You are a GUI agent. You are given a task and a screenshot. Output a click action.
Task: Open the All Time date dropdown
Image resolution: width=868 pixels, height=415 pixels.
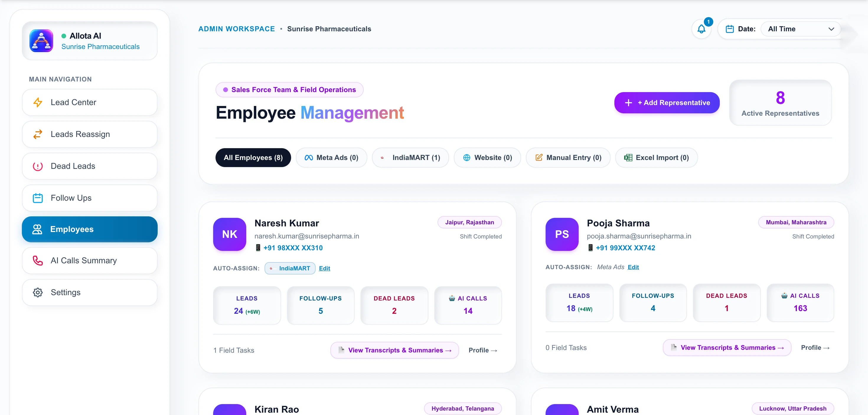point(800,29)
